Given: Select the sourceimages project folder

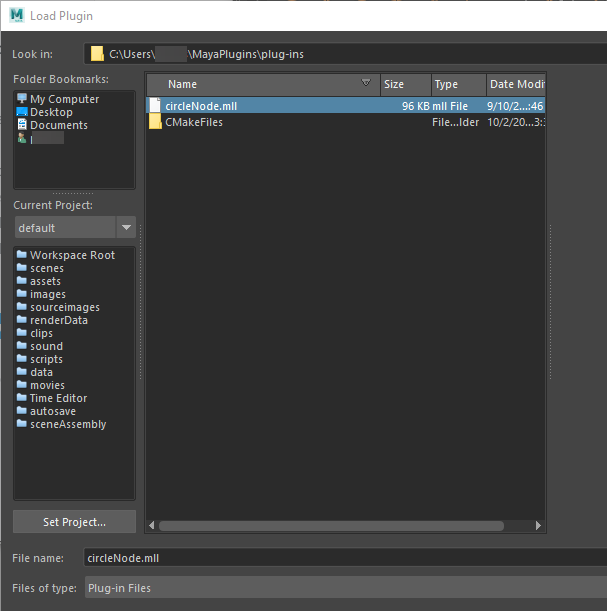Looking at the screenshot, I should coord(65,307).
